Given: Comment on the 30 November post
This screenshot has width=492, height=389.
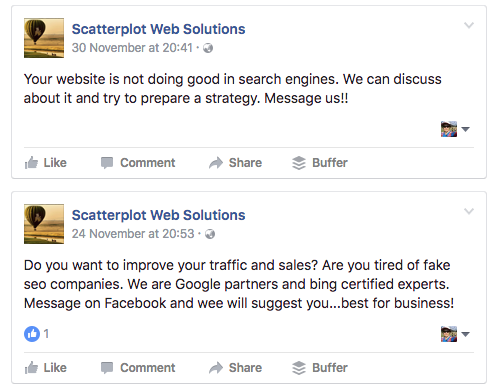Looking at the screenshot, I should coord(138,163).
